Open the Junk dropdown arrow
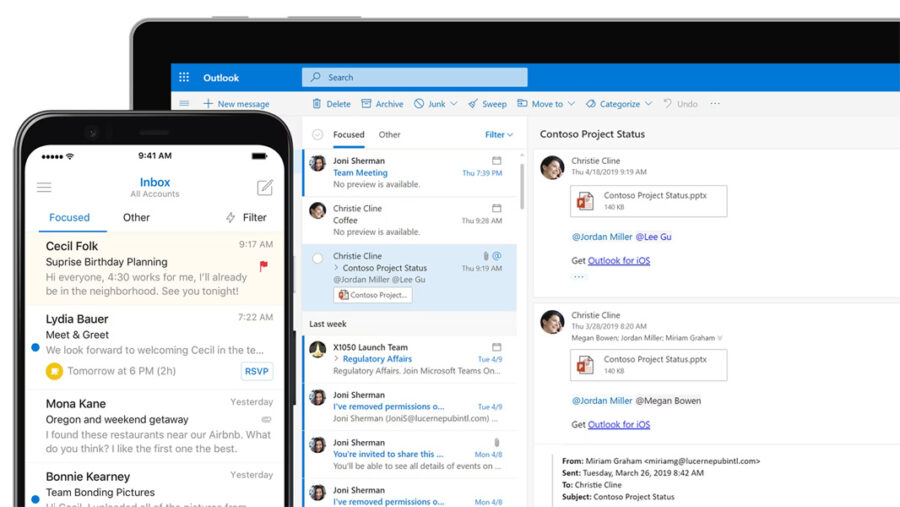The height and width of the screenshot is (507, 900). 453,104
